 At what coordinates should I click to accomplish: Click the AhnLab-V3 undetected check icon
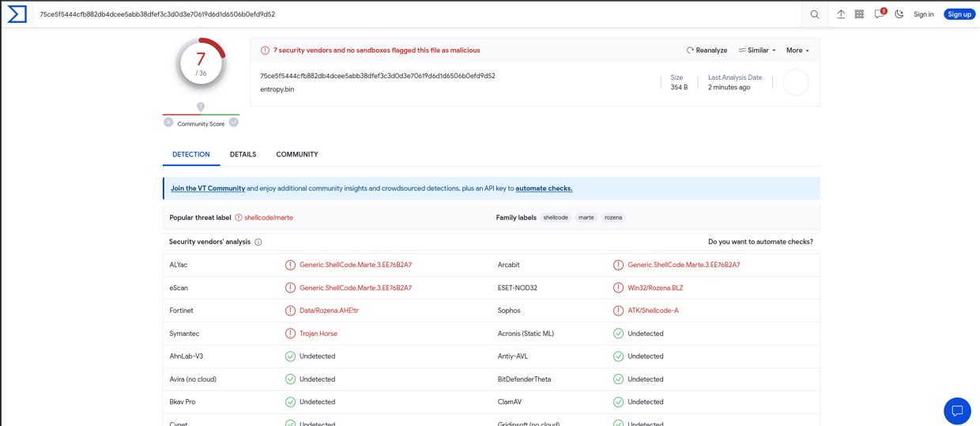click(290, 356)
